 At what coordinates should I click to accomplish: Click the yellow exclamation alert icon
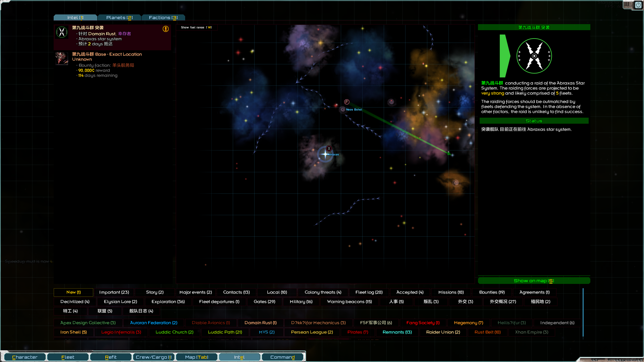166,29
